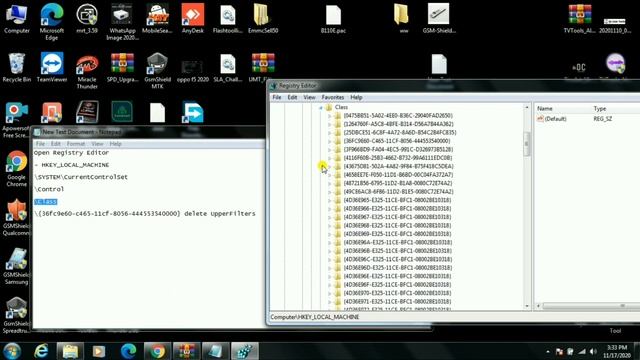Click the tree pane scroll up arrow

(x=527, y=107)
